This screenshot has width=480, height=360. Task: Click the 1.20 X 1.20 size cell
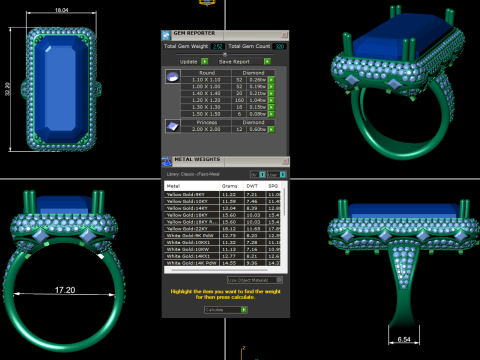pos(206,100)
